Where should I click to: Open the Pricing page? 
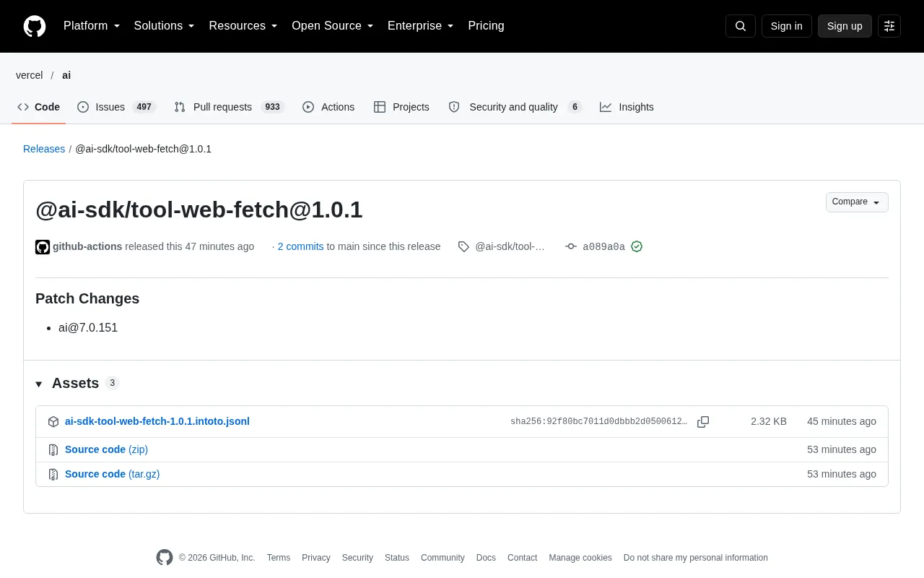(x=486, y=26)
